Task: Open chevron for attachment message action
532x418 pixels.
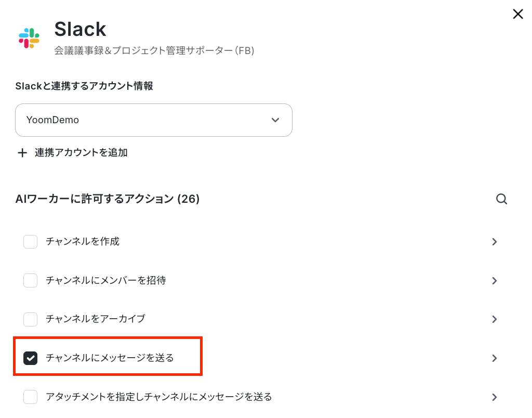Action: [x=495, y=397]
